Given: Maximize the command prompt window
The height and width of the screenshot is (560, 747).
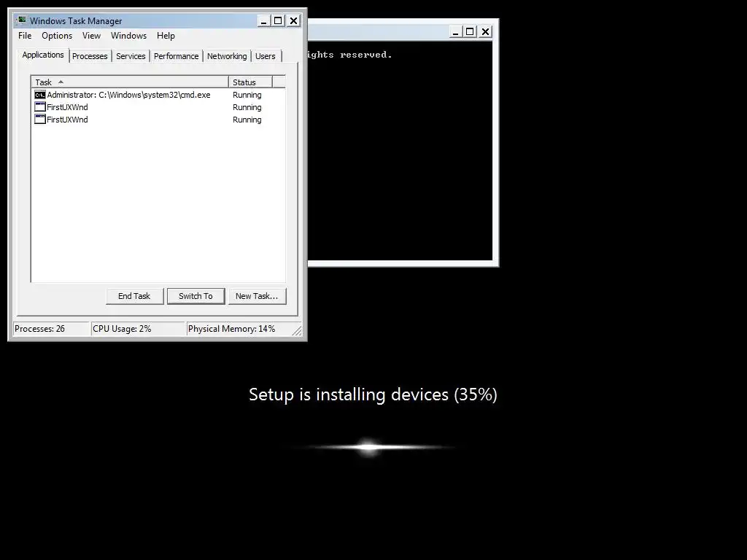Looking at the screenshot, I should pos(470,32).
